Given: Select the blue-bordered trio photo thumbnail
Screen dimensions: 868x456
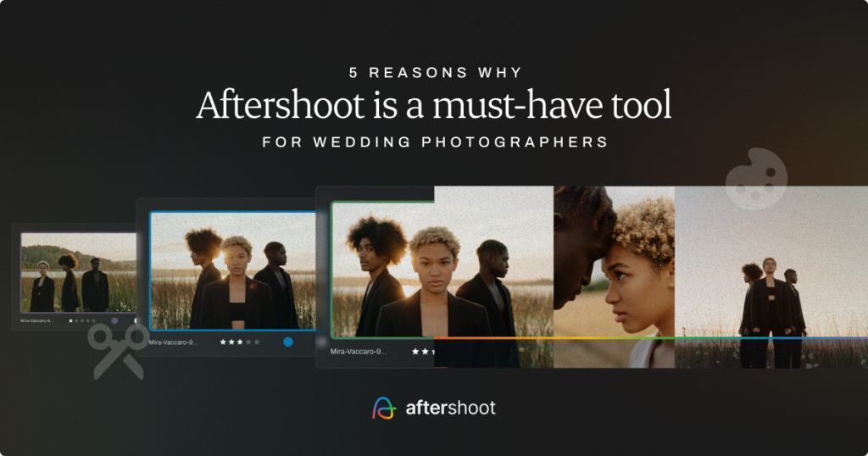Looking at the screenshot, I should coord(233,270).
